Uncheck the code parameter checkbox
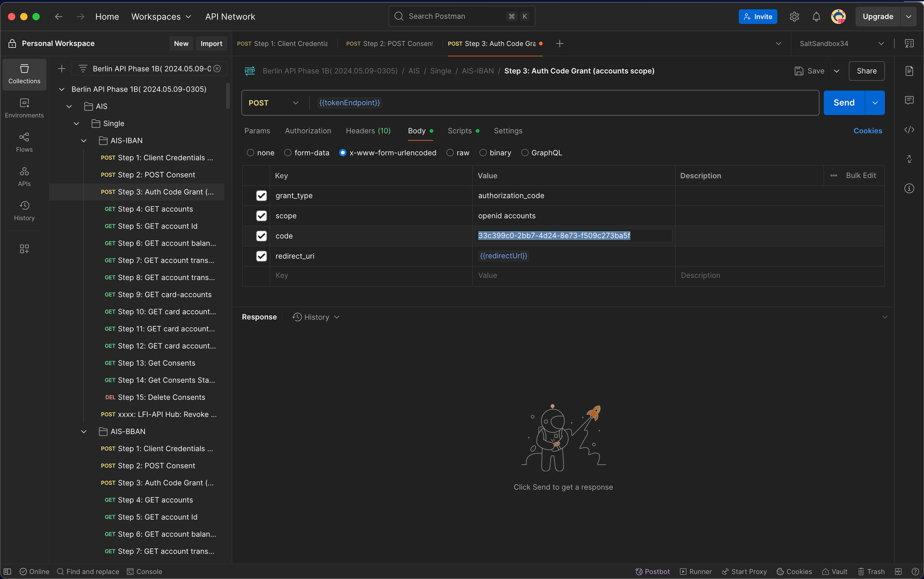 (261, 236)
